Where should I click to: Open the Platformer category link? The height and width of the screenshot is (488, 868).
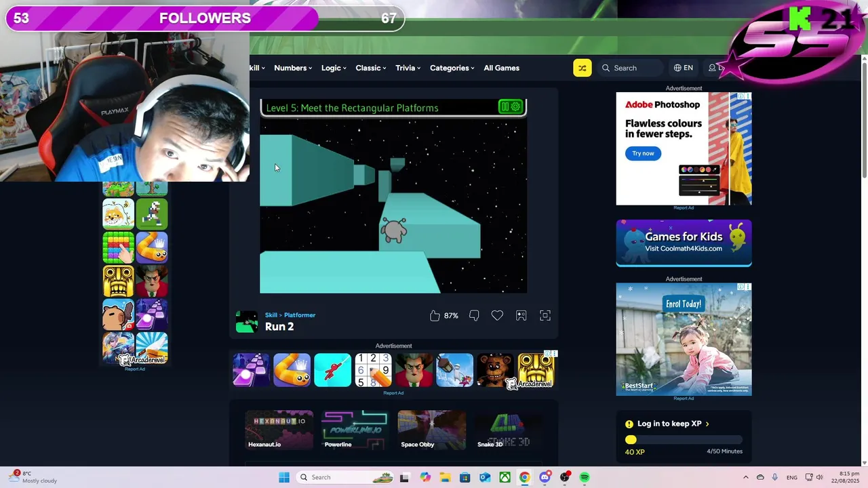click(300, 315)
